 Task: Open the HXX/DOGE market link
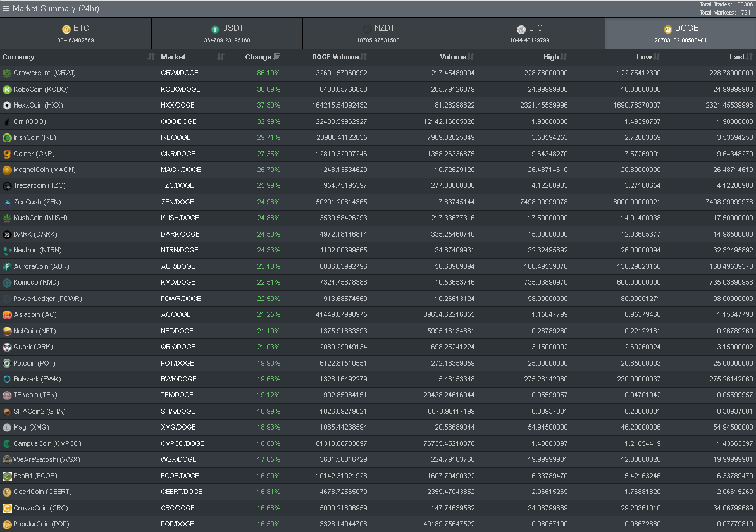coord(177,105)
